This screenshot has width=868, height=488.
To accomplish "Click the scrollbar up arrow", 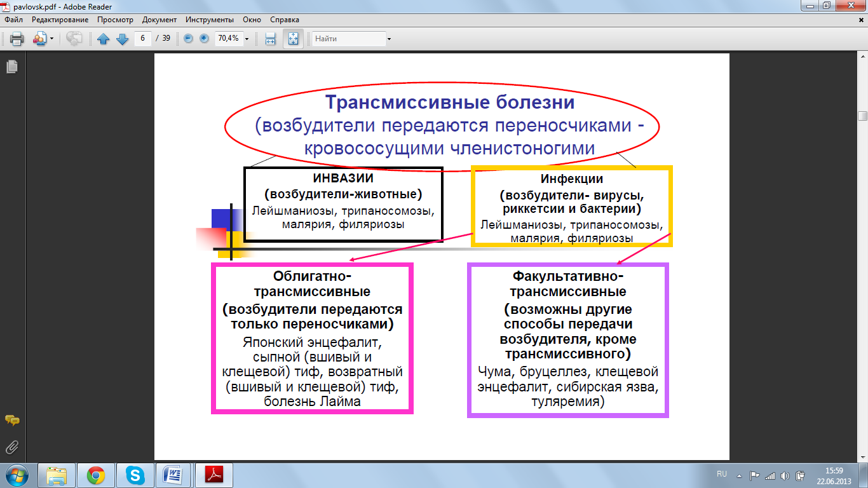I will (x=862, y=57).
